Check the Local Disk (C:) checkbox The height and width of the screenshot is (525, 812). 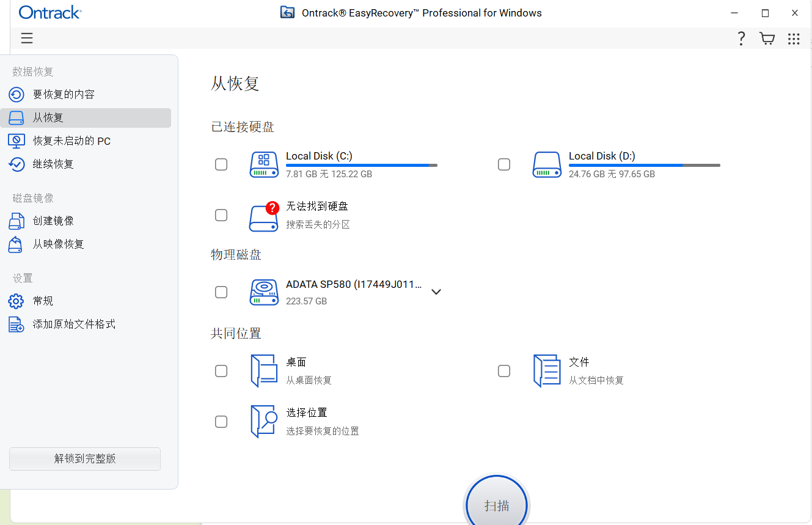pos(221,164)
